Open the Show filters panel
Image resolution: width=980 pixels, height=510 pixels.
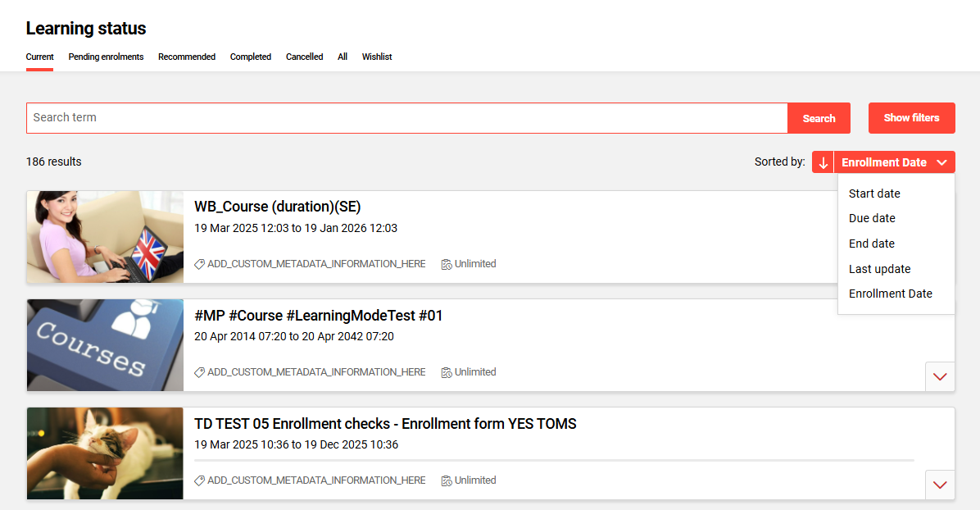(x=911, y=117)
